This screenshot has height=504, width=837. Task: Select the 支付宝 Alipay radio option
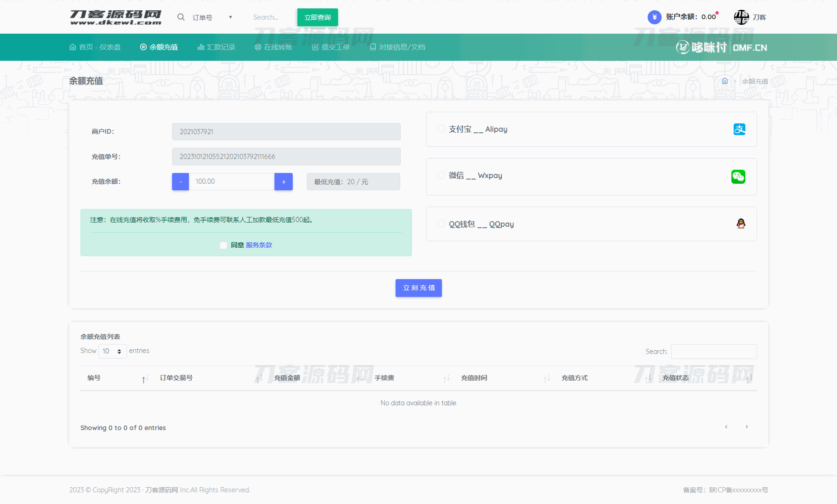[441, 129]
